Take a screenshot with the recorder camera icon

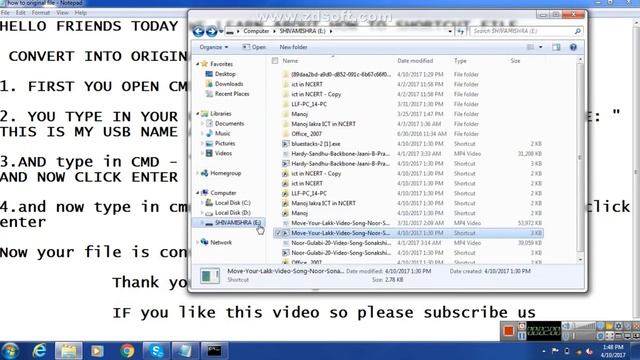pos(522,326)
